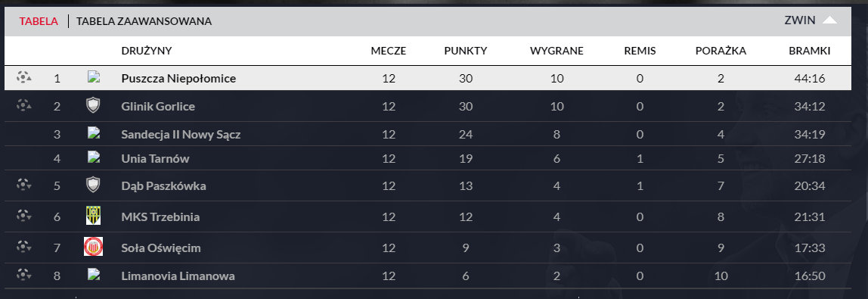The image size is (868, 299).
Task: Open the Limanovia Limanowa team link
Action: tap(178, 276)
